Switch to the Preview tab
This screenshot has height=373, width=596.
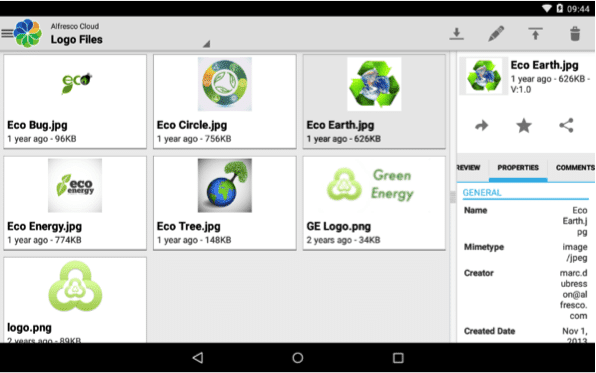pos(468,168)
